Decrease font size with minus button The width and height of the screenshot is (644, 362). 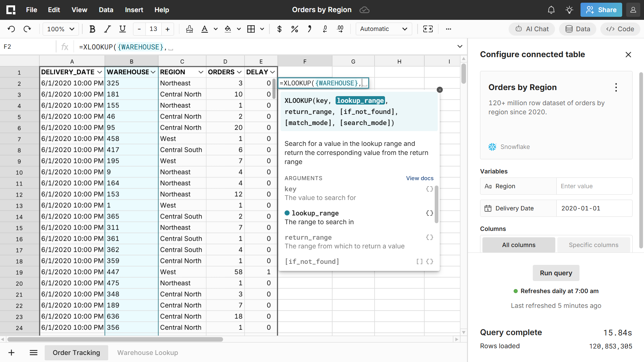[139, 29]
